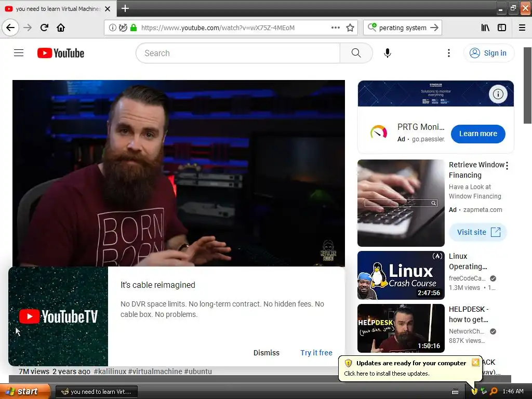Open the Linux Operating video title
Image resolution: width=532 pixels, height=399 pixels.
pos(468,261)
